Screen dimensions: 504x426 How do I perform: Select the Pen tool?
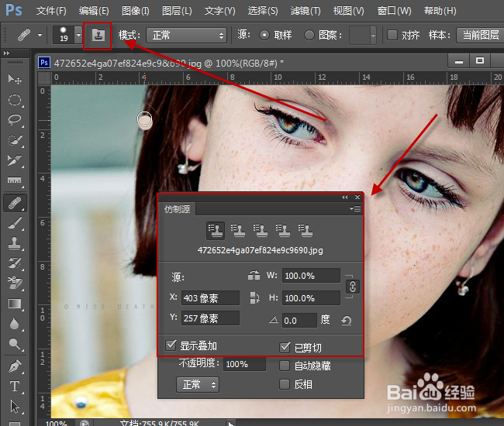coord(15,366)
